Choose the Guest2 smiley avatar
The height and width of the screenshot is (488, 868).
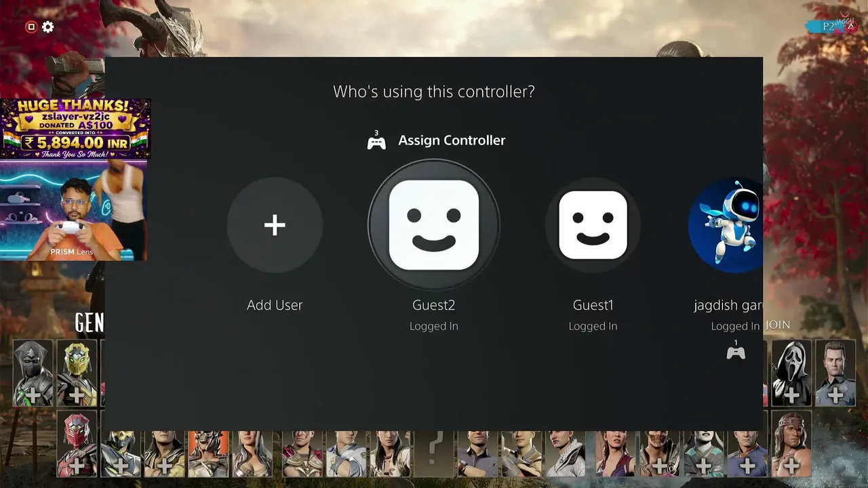tap(434, 225)
